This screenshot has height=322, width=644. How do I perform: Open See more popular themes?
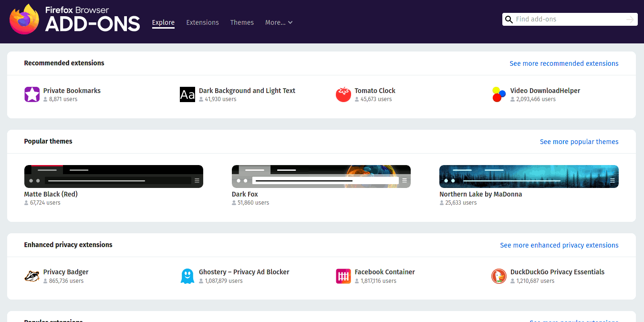579,141
